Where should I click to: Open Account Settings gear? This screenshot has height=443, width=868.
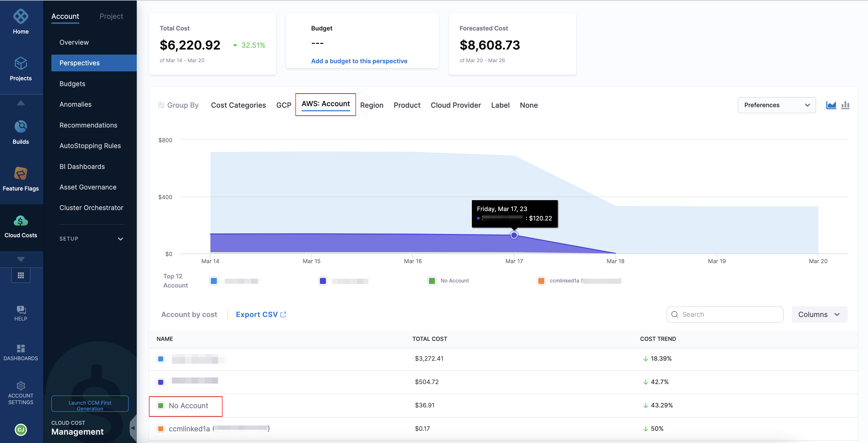(x=21, y=386)
